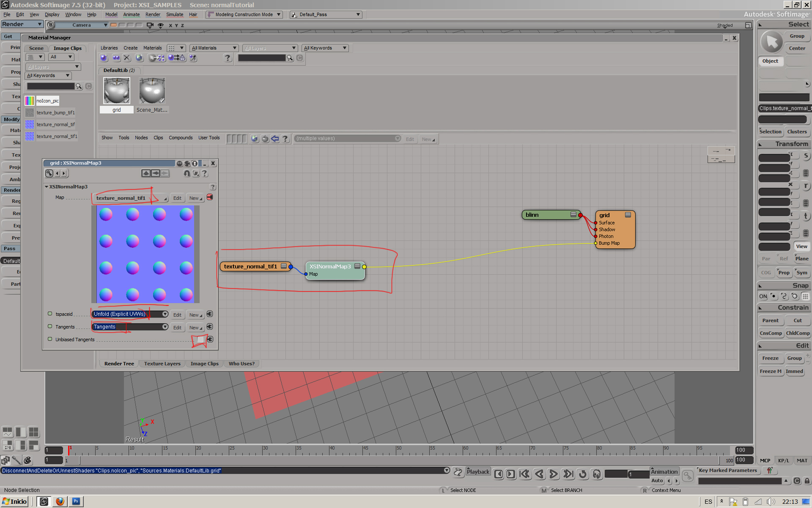812x508 pixels.
Task: Open Animate menu in menu bar
Action: point(131,14)
